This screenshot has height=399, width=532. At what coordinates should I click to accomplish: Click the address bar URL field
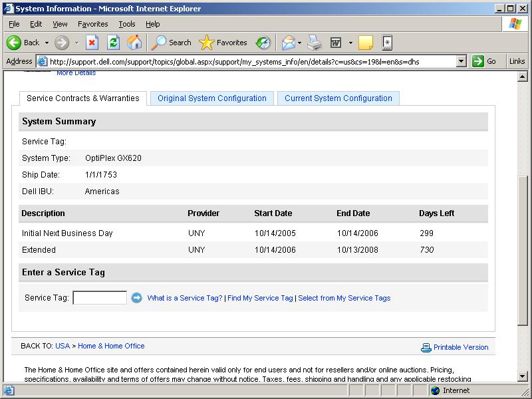(x=251, y=62)
